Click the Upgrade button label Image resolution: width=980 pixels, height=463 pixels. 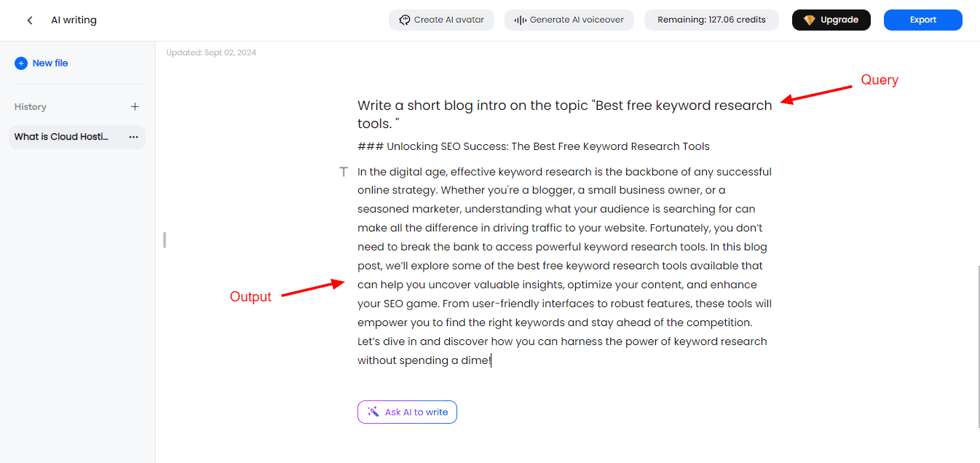click(x=839, y=20)
